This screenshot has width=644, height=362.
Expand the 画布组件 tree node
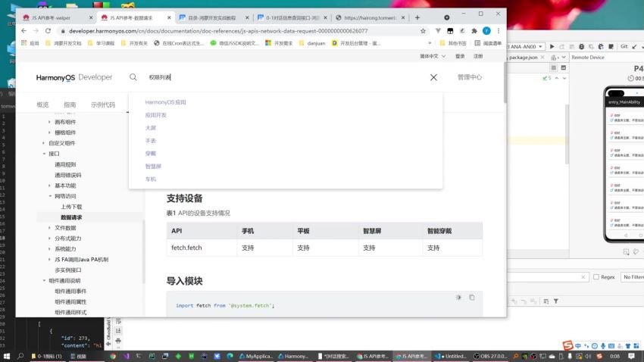tap(50, 122)
